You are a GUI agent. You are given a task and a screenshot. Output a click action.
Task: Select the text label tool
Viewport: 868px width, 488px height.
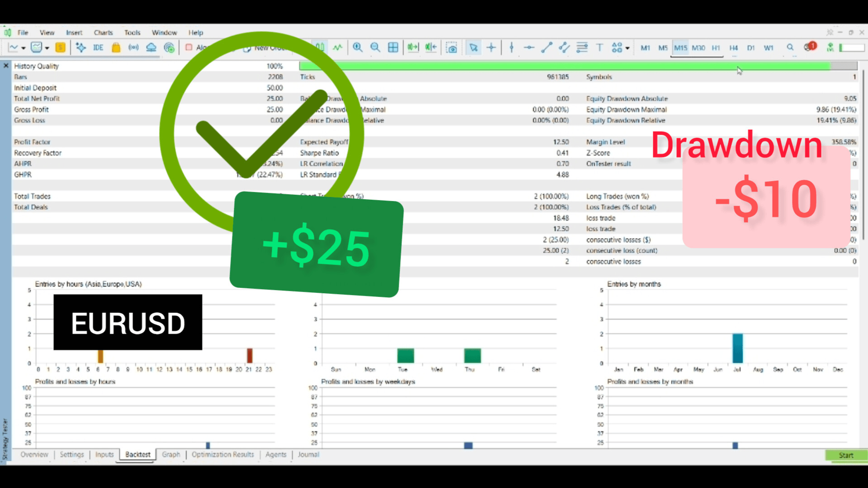click(600, 47)
